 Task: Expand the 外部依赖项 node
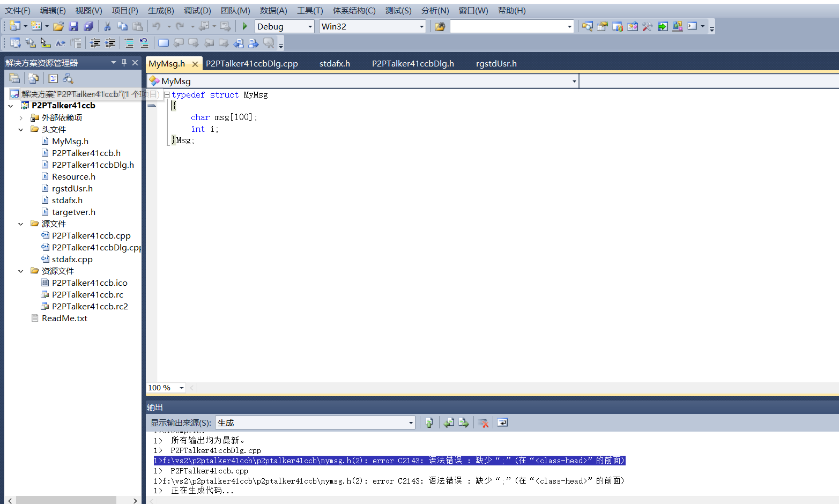21,118
